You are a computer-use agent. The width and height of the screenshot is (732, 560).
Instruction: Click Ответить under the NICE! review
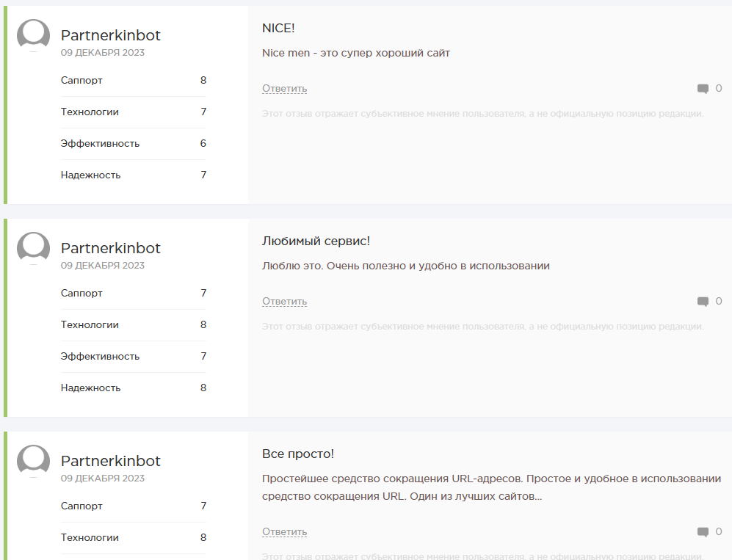click(x=284, y=89)
